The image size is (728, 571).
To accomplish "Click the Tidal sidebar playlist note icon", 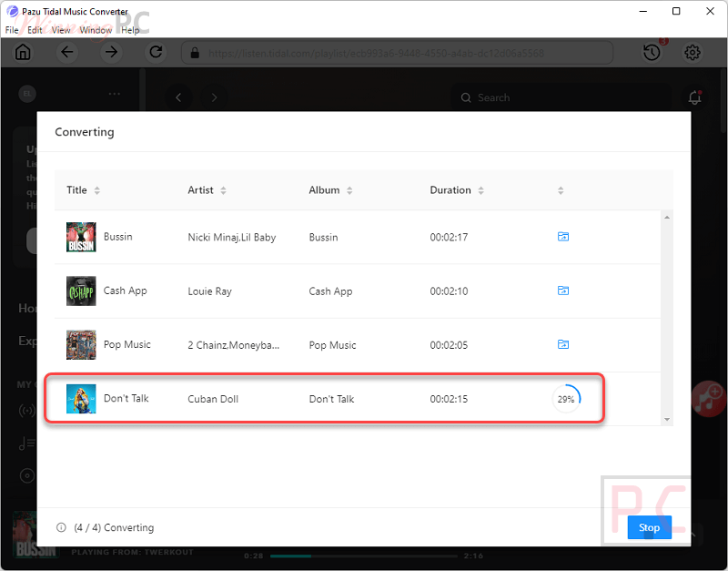I will tap(27, 443).
